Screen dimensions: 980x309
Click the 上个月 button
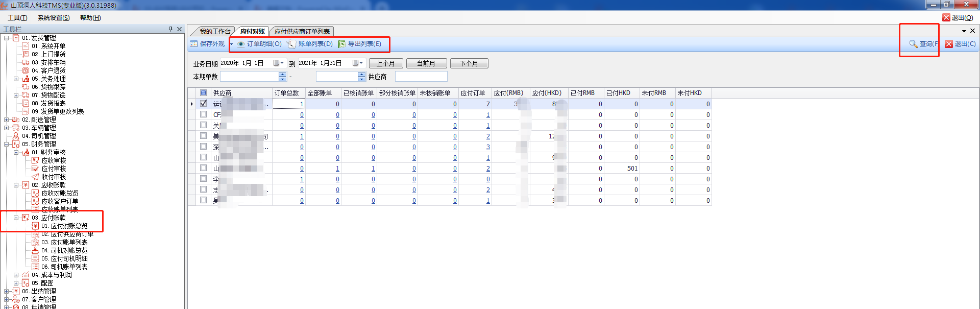point(385,64)
